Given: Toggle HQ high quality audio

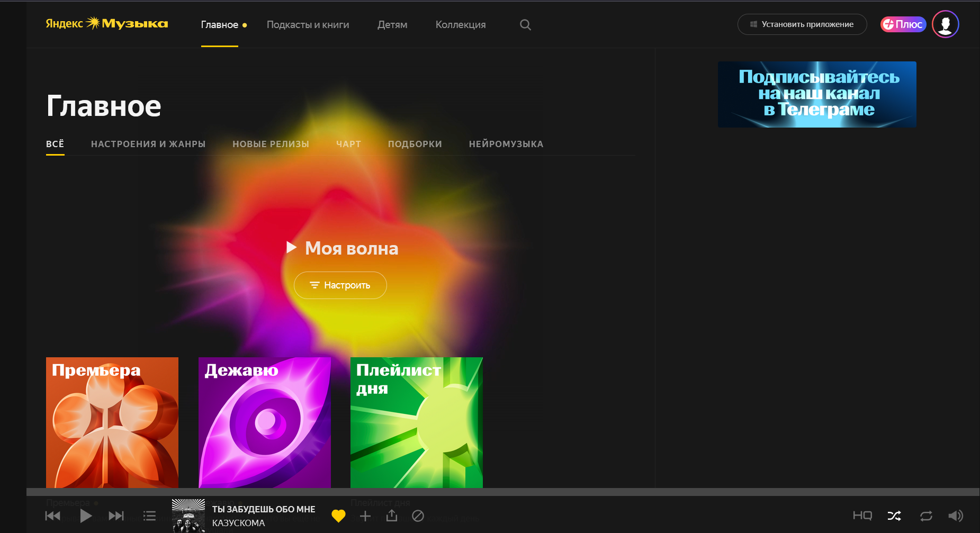Looking at the screenshot, I should click(862, 516).
